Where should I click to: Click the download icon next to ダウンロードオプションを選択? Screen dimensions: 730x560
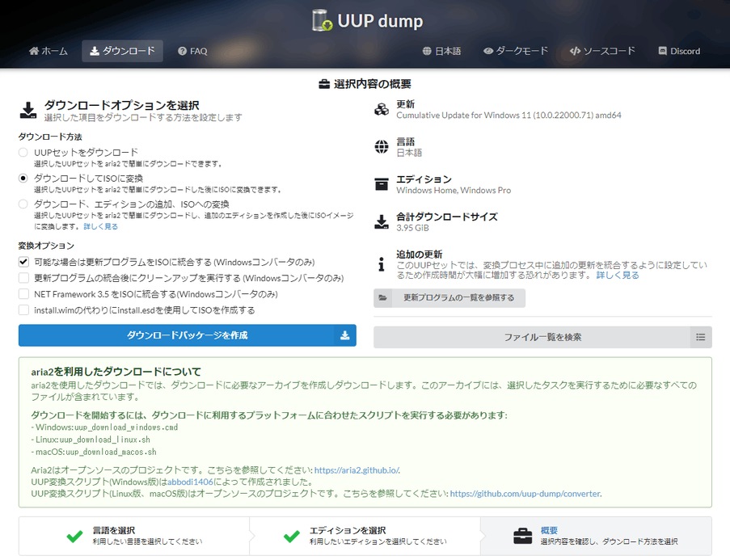pyautogui.click(x=28, y=111)
